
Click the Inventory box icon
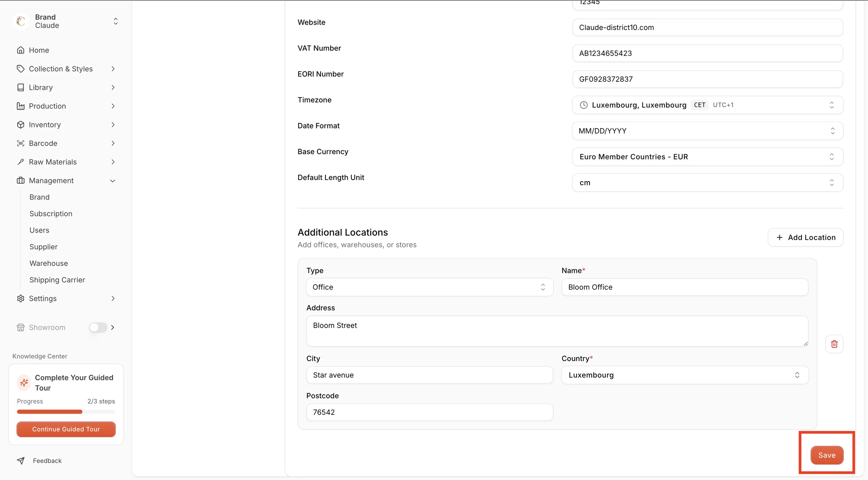pos(21,125)
